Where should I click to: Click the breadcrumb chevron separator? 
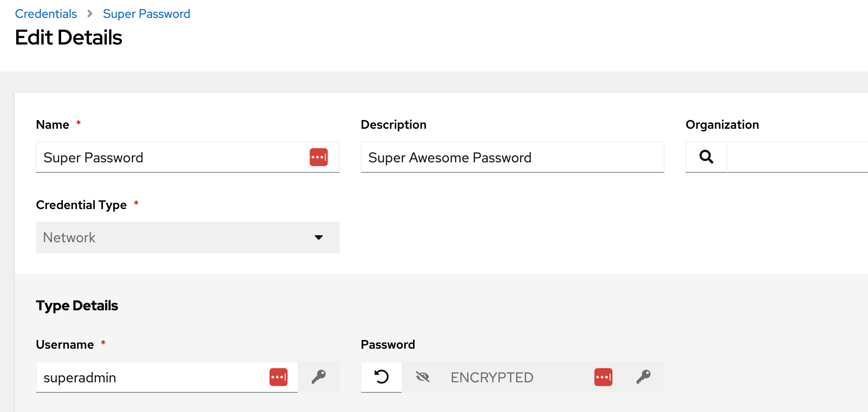tap(90, 14)
